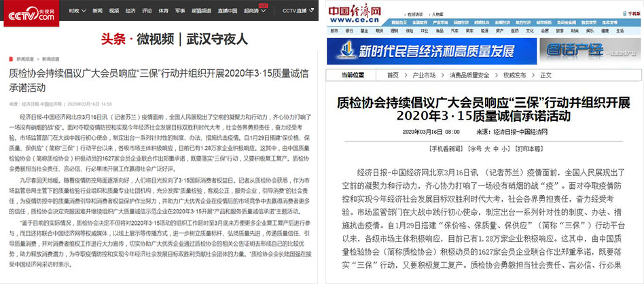Open the 体育 nav item

tap(163, 12)
